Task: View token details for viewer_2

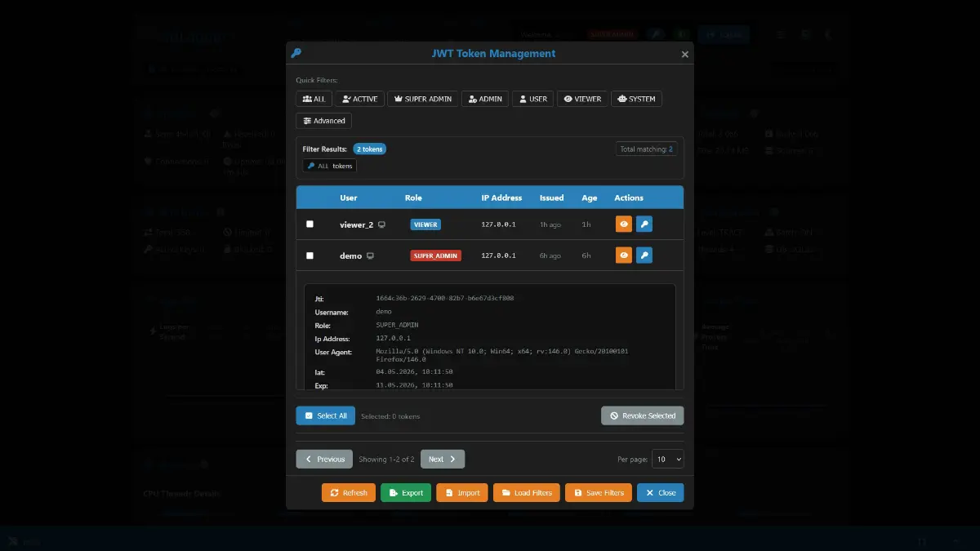Action: click(624, 224)
